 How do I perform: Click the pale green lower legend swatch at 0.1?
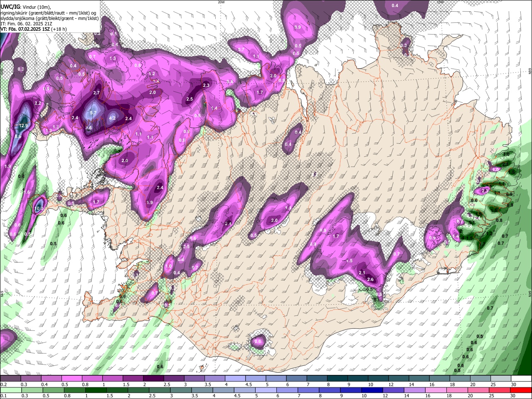coord(10,390)
